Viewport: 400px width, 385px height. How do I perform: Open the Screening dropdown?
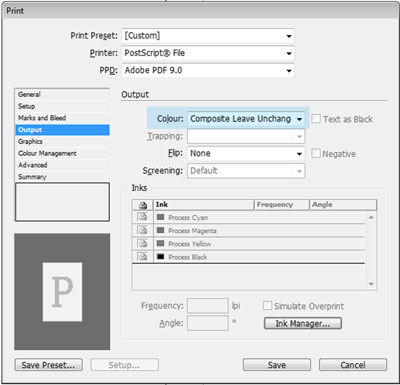pos(246,171)
